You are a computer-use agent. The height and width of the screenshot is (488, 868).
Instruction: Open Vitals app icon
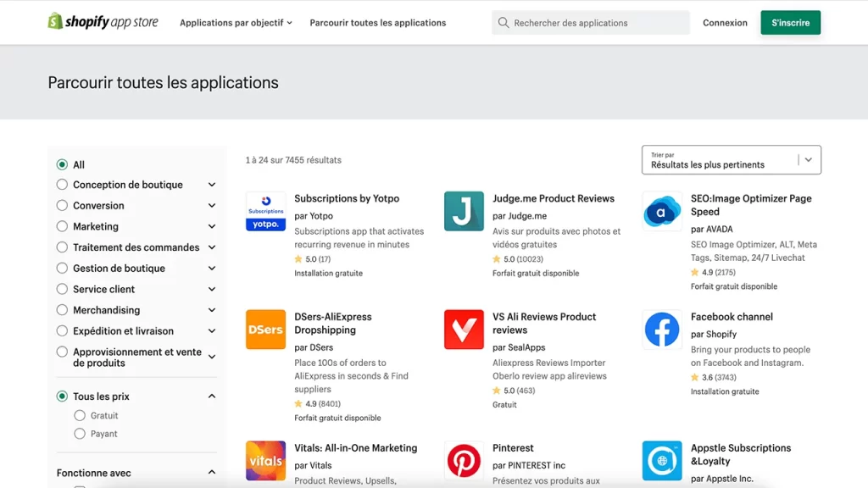tap(265, 461)
